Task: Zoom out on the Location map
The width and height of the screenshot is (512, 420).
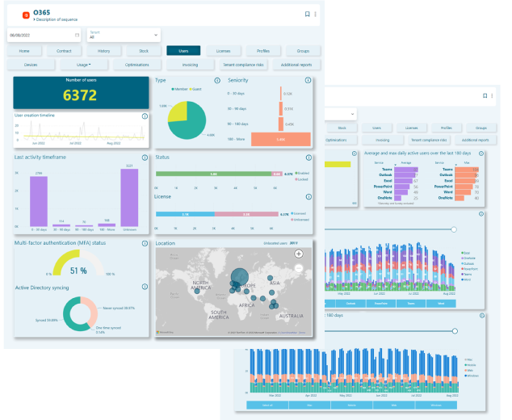Action: [299, 268]
